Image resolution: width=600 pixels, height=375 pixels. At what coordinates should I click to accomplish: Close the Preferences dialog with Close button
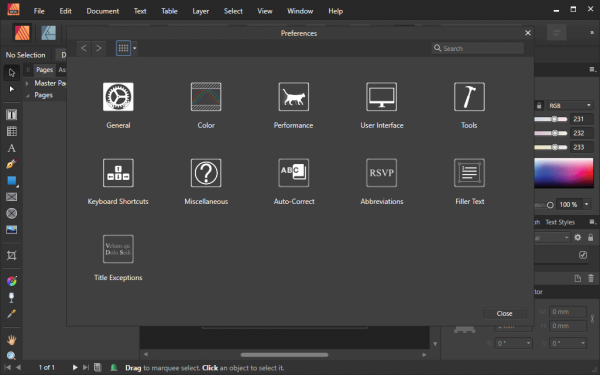point(504,313)
